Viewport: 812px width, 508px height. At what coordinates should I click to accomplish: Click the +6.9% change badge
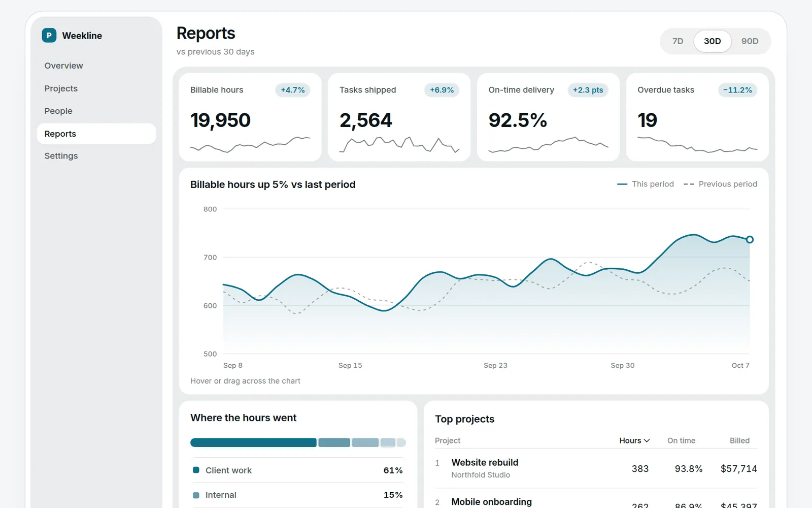pos(442,90)
